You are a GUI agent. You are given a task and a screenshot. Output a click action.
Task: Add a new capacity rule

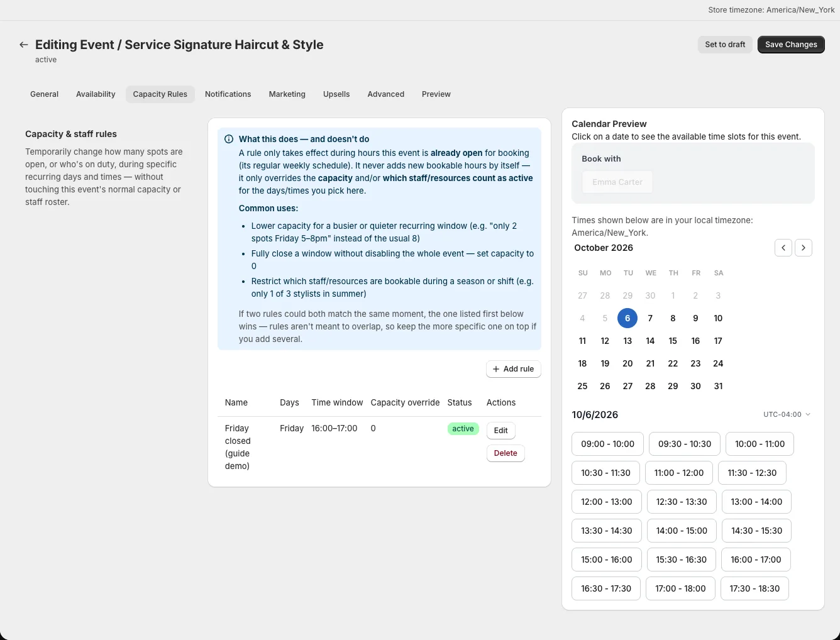pos(514,369)
